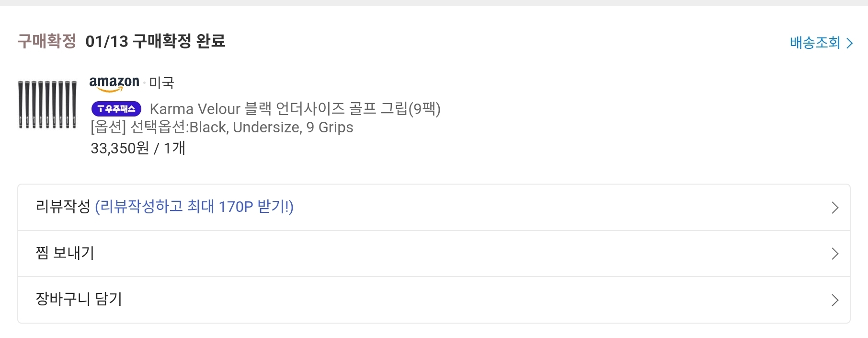Viewport: 868px width, 338px height.
Task: Select 장바구니 담기 to add to cart
Action: (79, 299)
